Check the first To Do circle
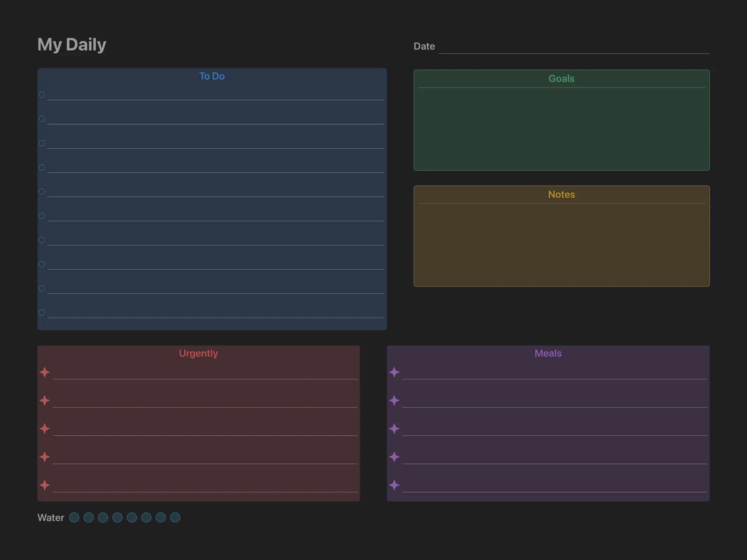The image size is (747, 560). pyautogui.click(x=42, y=95)
